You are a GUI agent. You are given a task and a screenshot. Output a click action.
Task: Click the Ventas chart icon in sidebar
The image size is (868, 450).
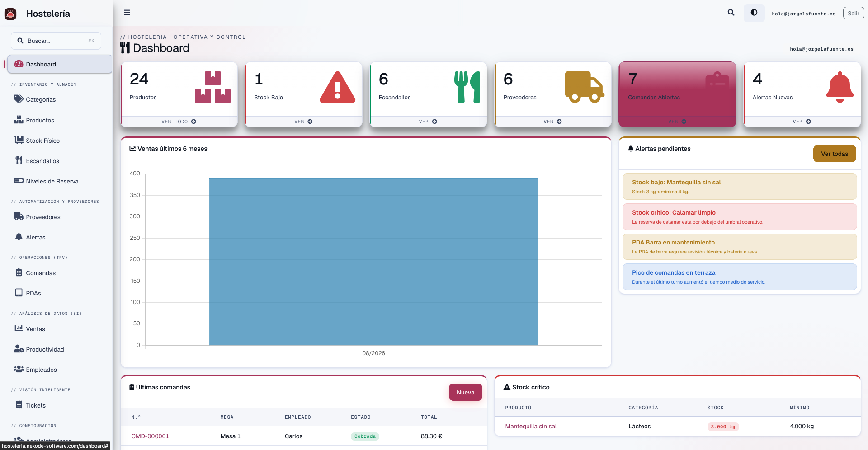19,328
